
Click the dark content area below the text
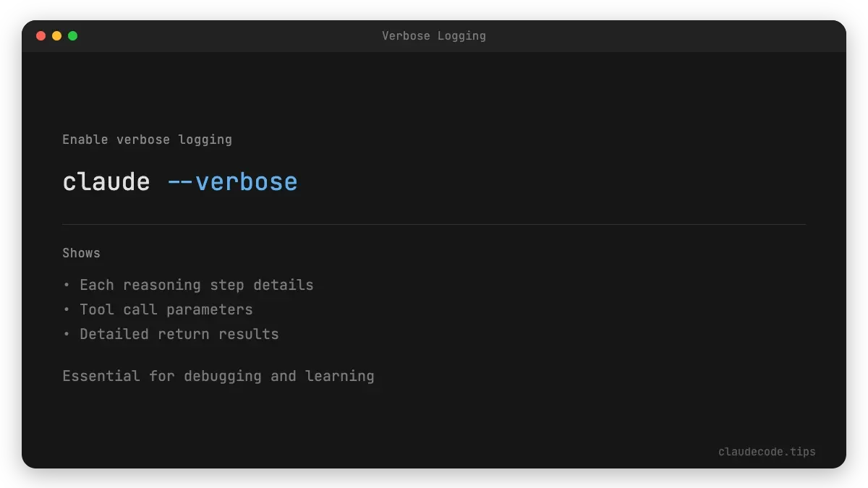434,419
